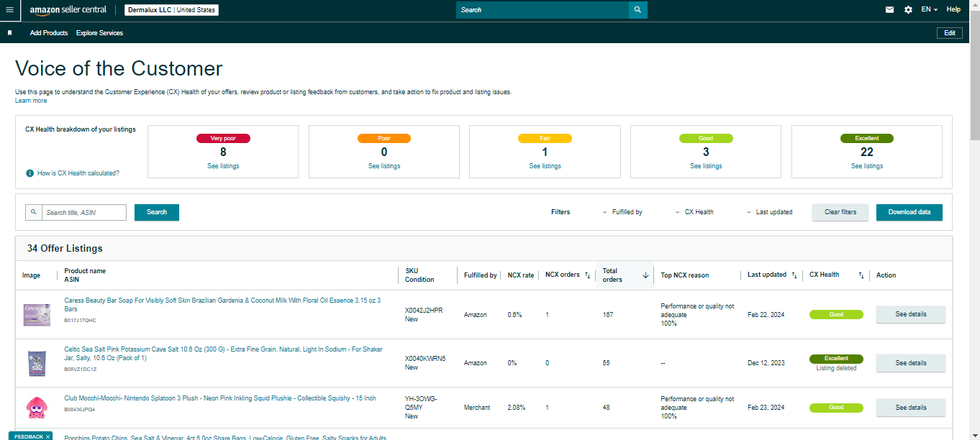Open the Feedback tab
Screen dimensions: 980x440
(29, 436)
